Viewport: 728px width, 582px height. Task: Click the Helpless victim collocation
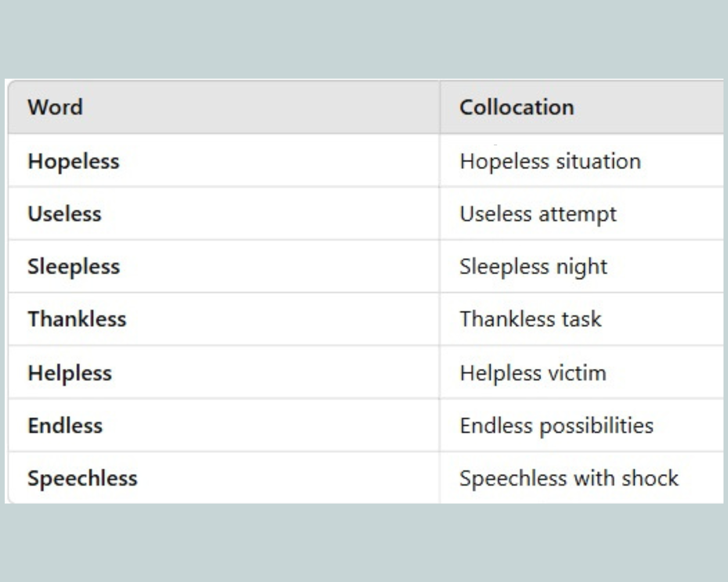[533, 373]
